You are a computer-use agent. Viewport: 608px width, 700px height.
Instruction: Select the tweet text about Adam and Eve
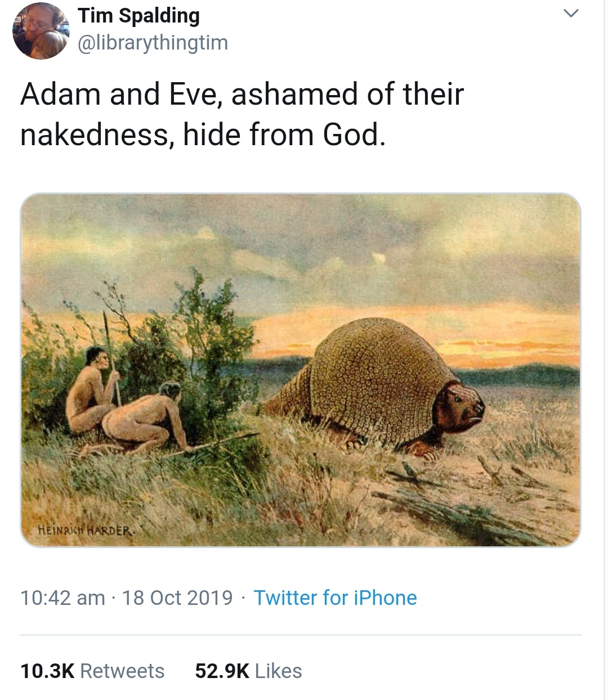pos(242,114)
